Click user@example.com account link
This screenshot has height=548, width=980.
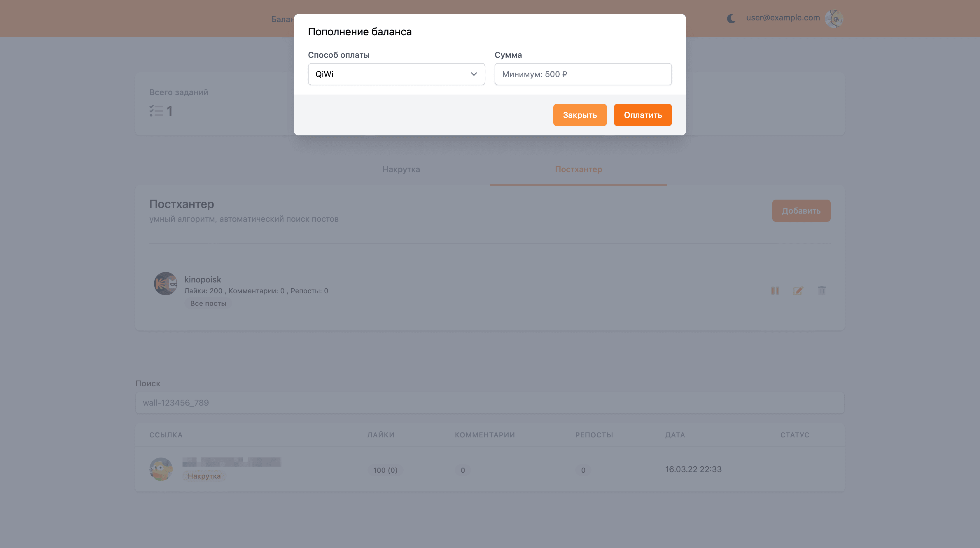(783, 18)
